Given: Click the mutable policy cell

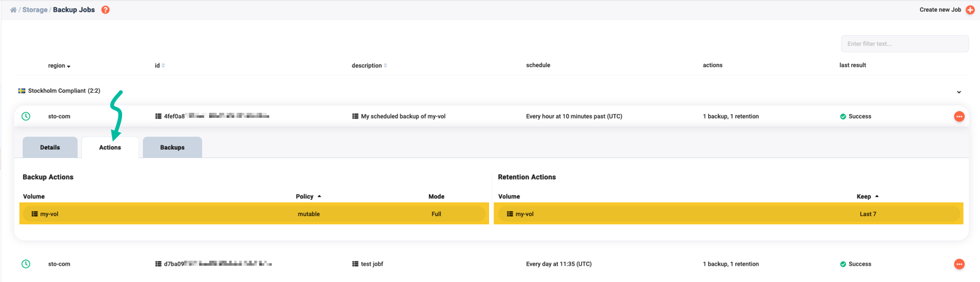Looking at the screenshot, I should click(x=309, y=214).
